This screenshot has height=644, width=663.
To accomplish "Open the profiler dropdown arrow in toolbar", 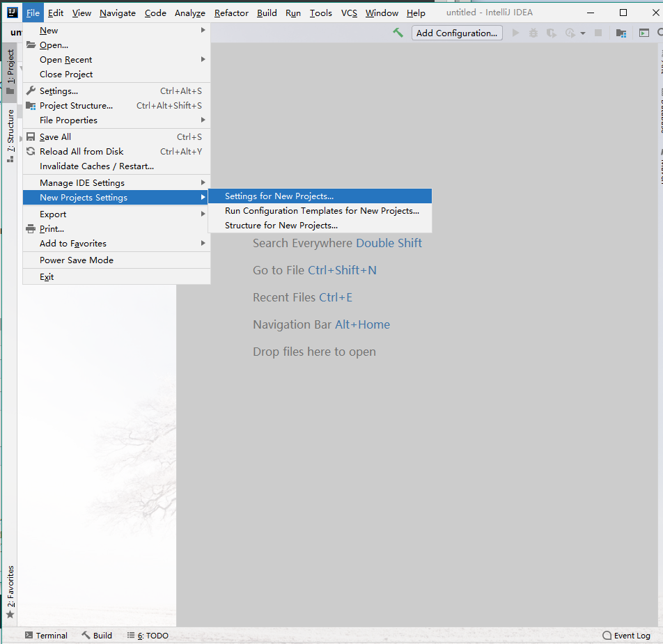I will point(583,33).
